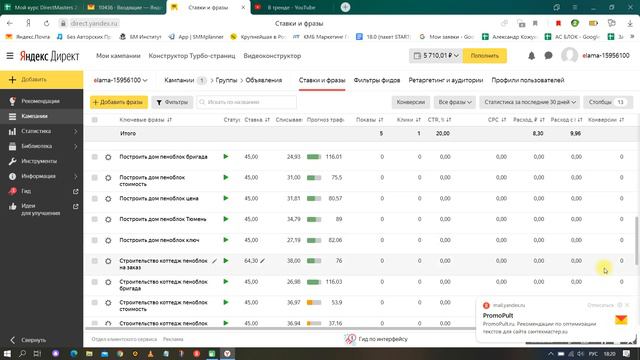Click yellow Пополнить button

click(484, 56)
